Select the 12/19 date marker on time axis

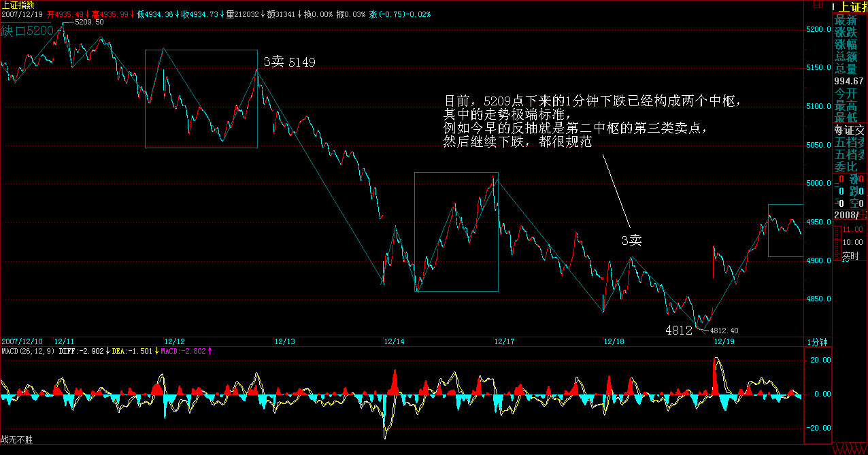(723, 341)
